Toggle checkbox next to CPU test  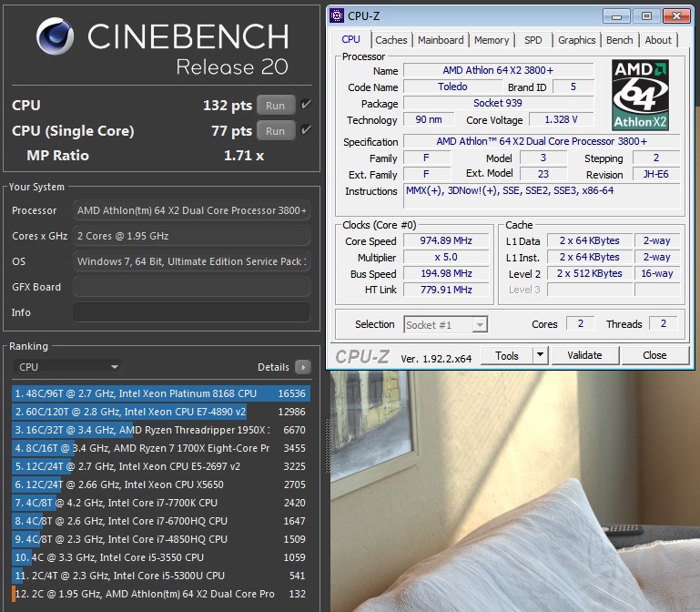coord(306,105)
